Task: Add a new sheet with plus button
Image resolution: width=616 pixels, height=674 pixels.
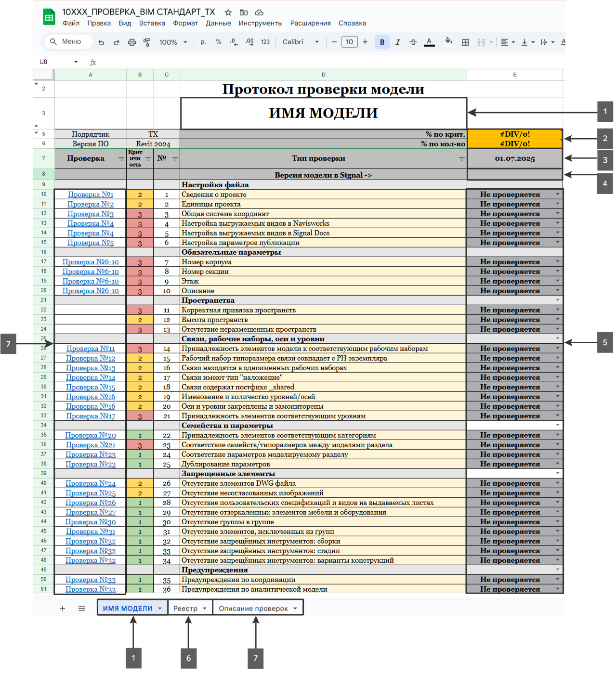Action: click(63, 609)
